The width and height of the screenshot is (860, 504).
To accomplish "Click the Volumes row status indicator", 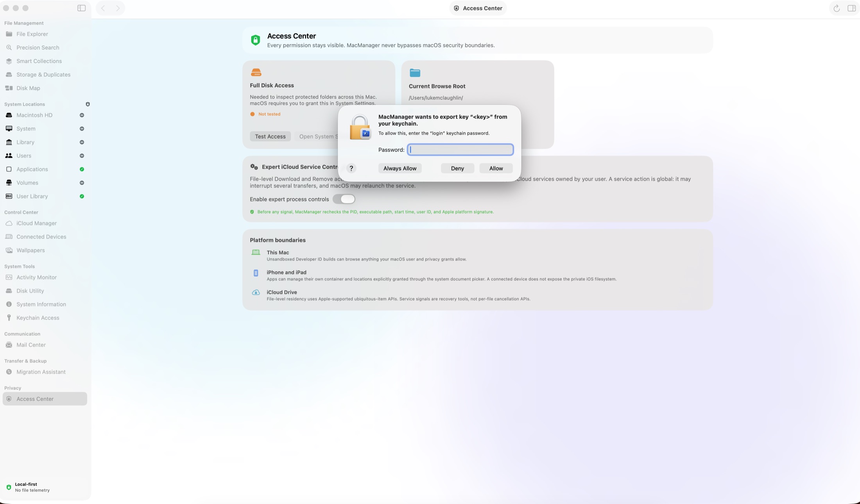I will (x=82, y=183).
